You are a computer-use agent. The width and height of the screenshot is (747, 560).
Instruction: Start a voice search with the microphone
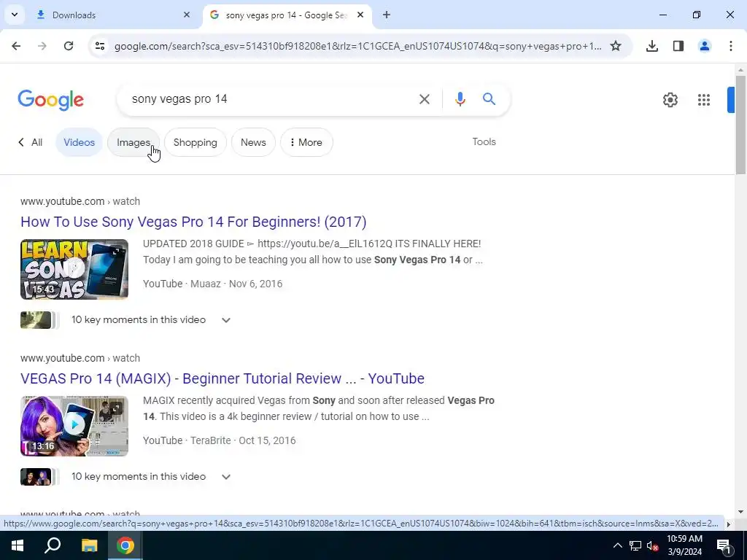coord(460,99)
